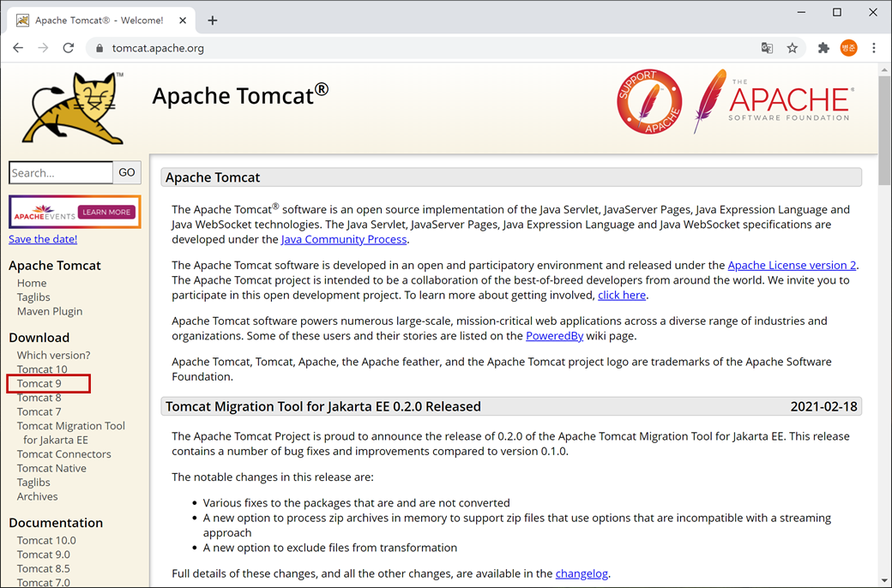This screenshot has width=892, height=588.
Task: Minimize the browser window
Action: pos(802,13)
